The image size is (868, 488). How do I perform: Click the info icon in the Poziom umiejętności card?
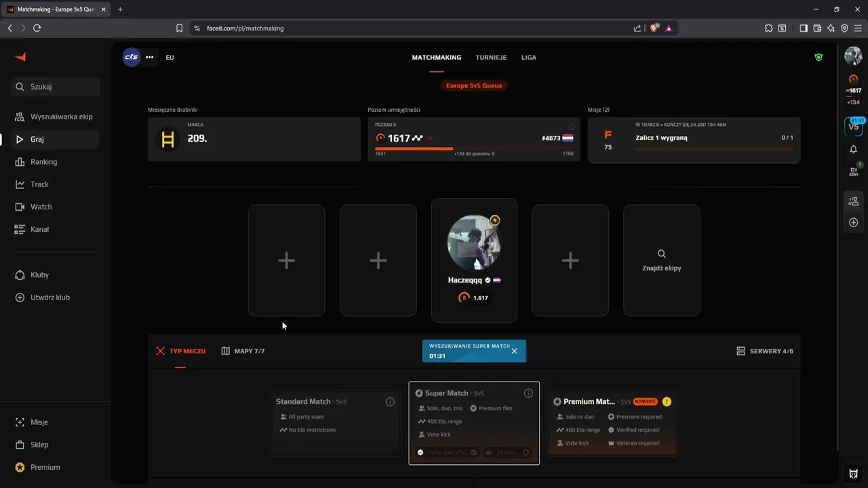click(571, 127)
